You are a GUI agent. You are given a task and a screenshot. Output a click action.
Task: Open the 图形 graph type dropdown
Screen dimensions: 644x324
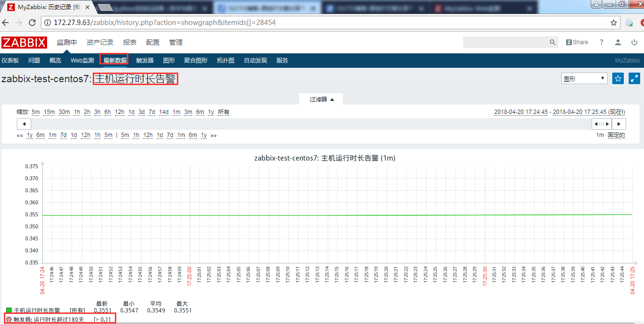584,78
